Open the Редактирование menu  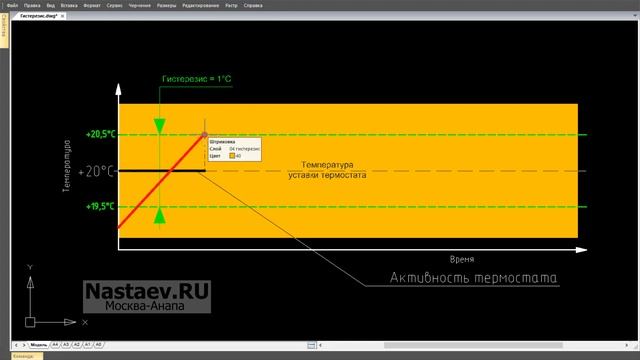coord(200,6)
